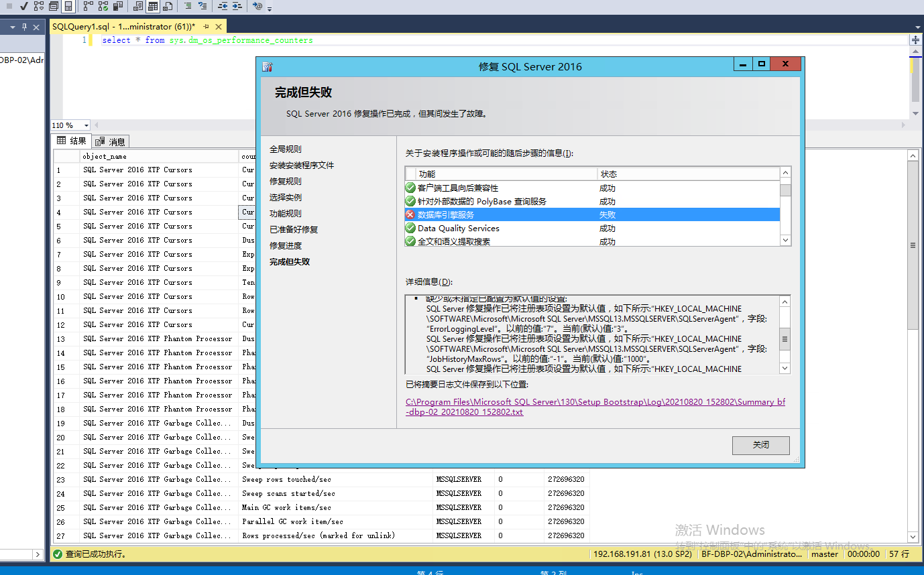Click details box scroll down arrow
This screenshot has width=924, height=575.
(785, 368)
